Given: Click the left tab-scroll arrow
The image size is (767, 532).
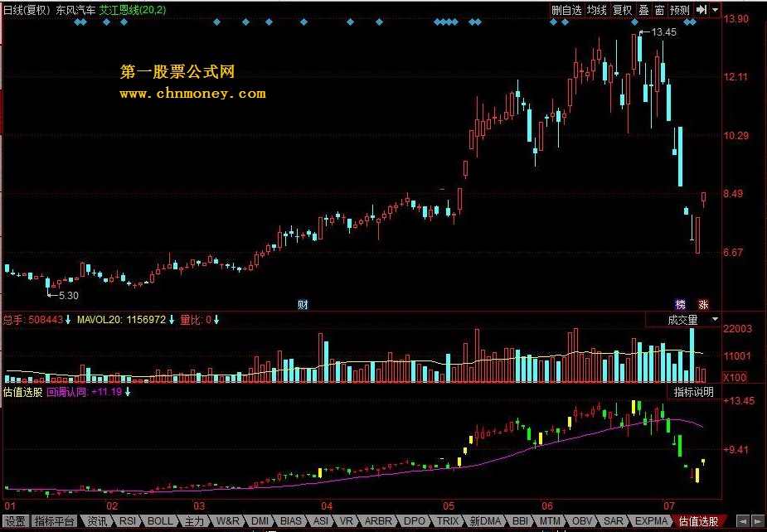Looking at the screenshot, I should [x=742, y=522].
